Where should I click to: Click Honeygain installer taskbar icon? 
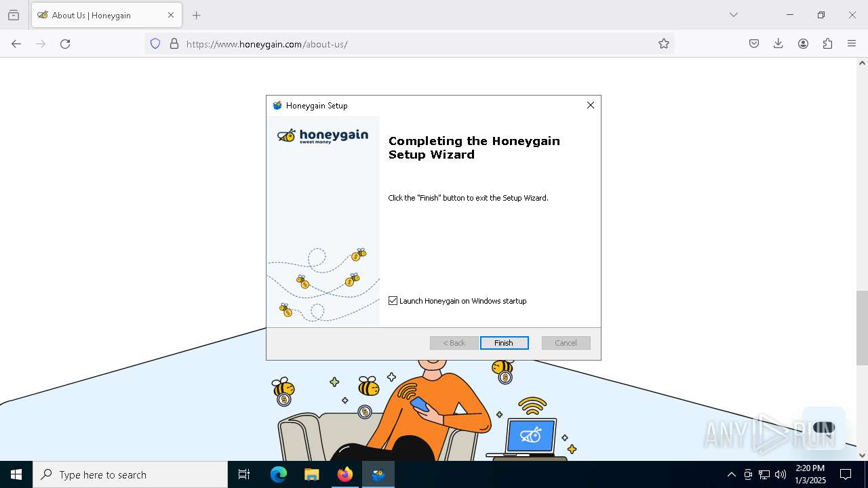point(378,474)
